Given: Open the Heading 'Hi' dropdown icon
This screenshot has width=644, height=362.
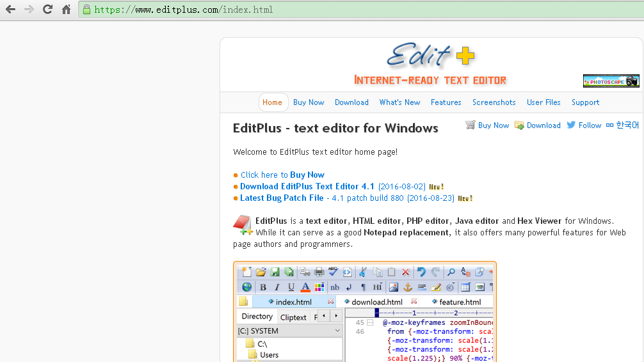Looking at the screenshot, I should 378,287.
